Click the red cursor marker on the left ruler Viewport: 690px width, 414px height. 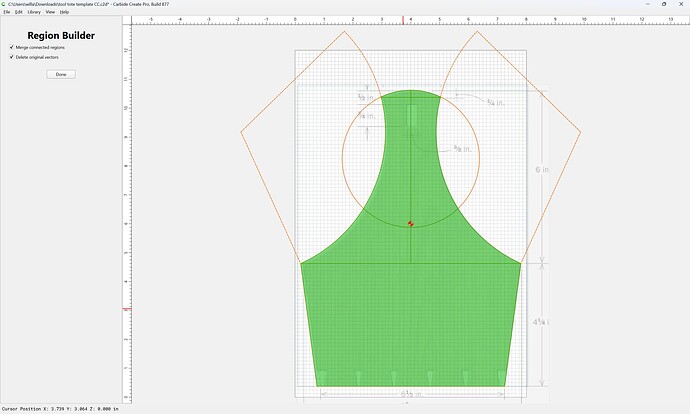(x=127, y=309)
